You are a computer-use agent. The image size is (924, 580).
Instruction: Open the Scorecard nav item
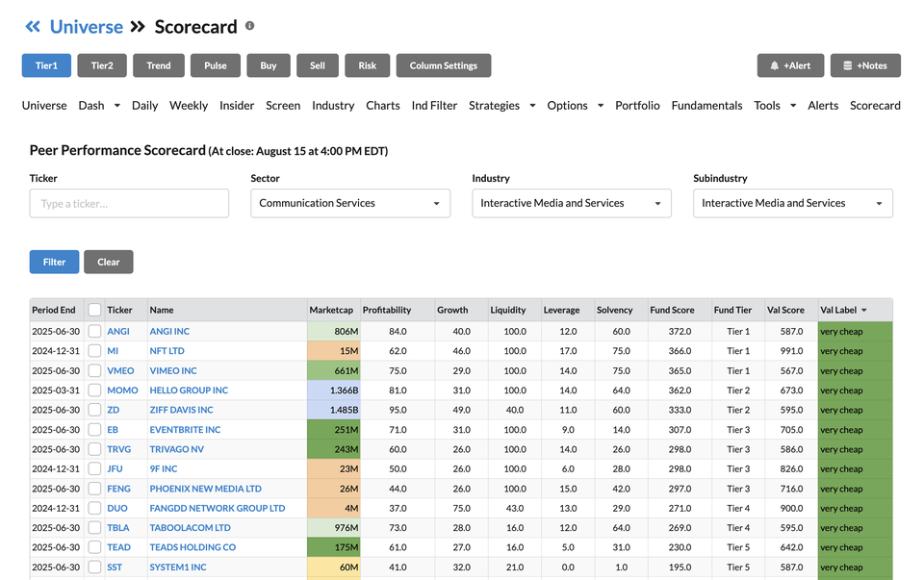point(875,106)
